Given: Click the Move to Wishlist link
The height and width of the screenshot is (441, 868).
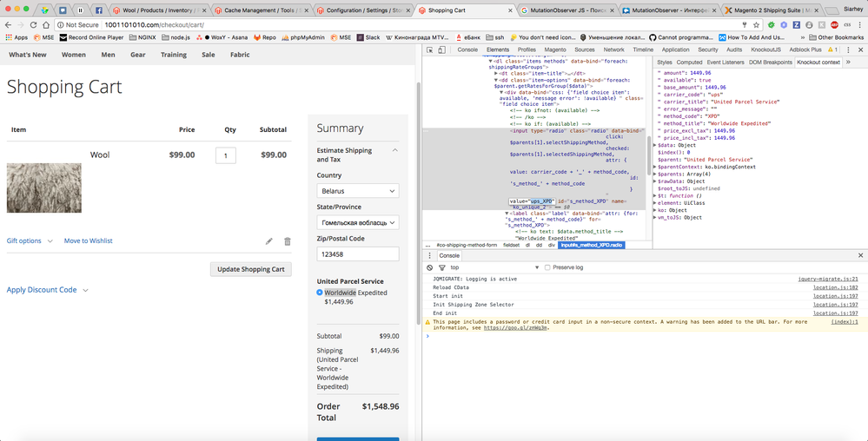Looking at the screenshot, I should click(88, 241).
